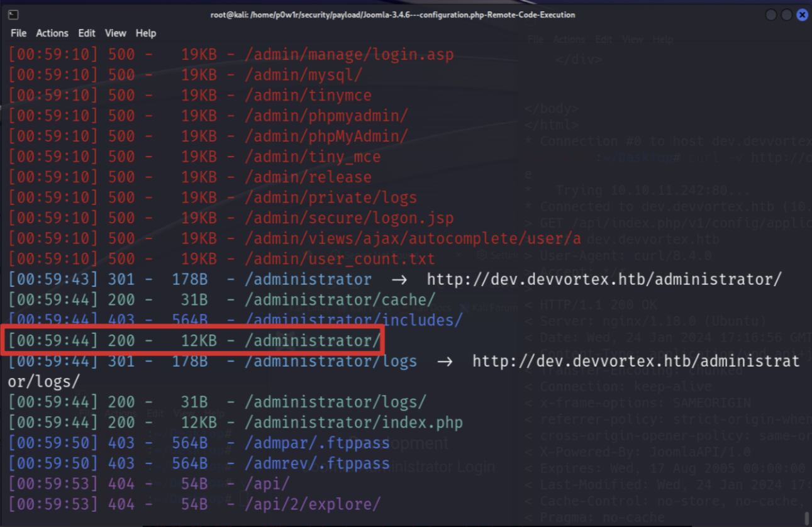Click the /admpar/.ftppass 403 result
This screenshot has width=812, height=527.
[x=317, y=443]
